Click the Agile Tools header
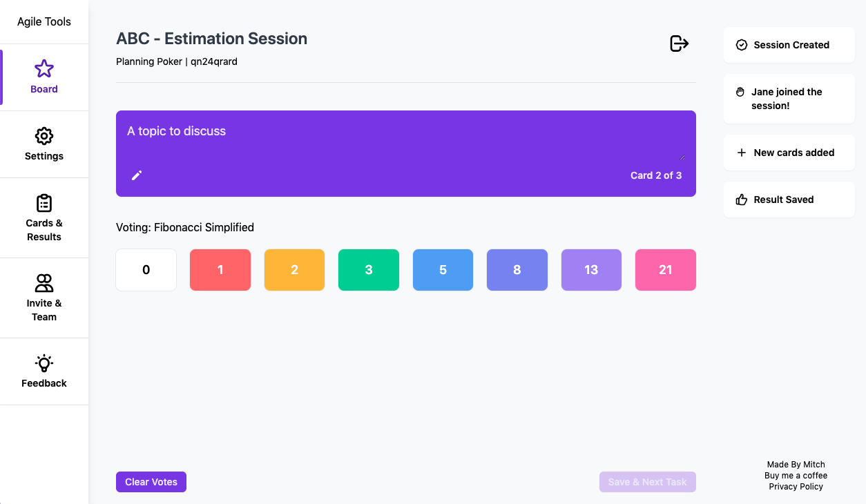 pyautogui.click(x=44, y=21)
